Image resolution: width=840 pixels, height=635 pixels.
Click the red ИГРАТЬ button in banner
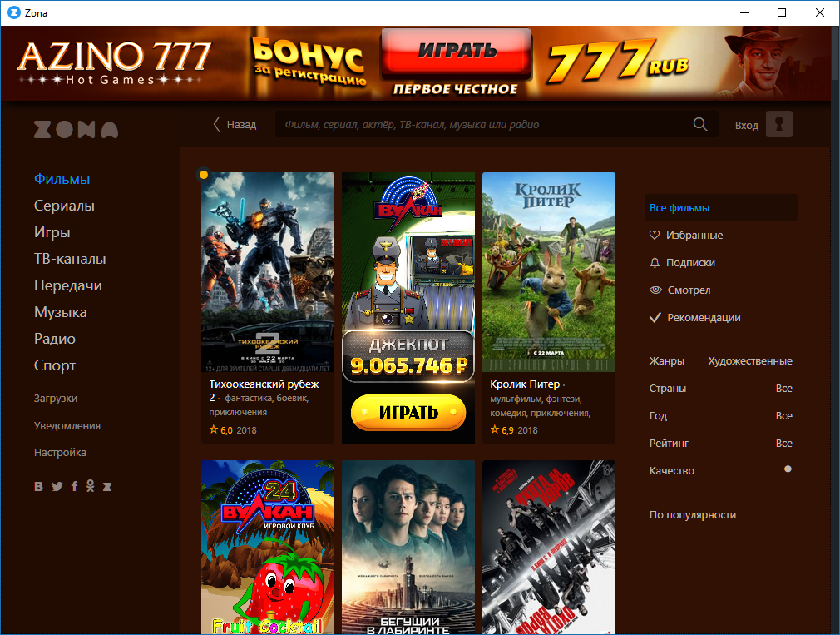coord(457,52)
